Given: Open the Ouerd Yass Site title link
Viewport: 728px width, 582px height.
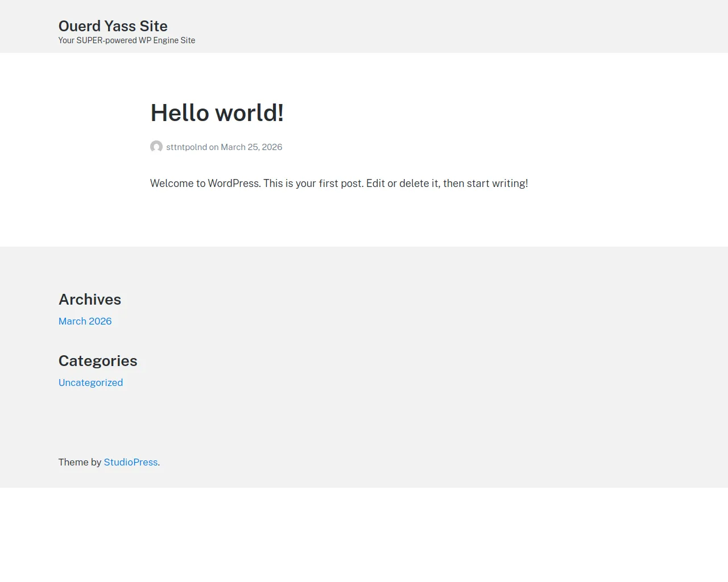Looking at the screenshot, I should click(x=113, y=26).
